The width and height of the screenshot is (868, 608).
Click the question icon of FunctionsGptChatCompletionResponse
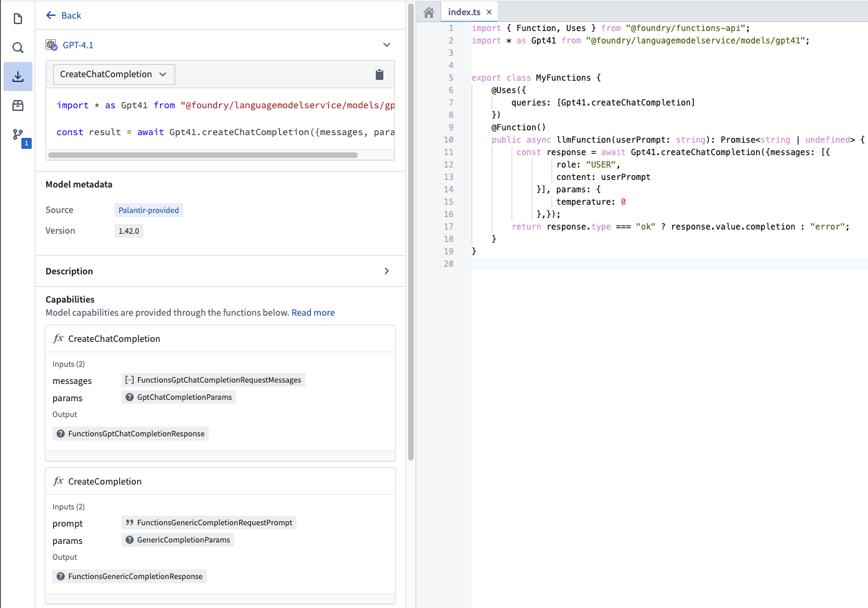tap(61, 434)
